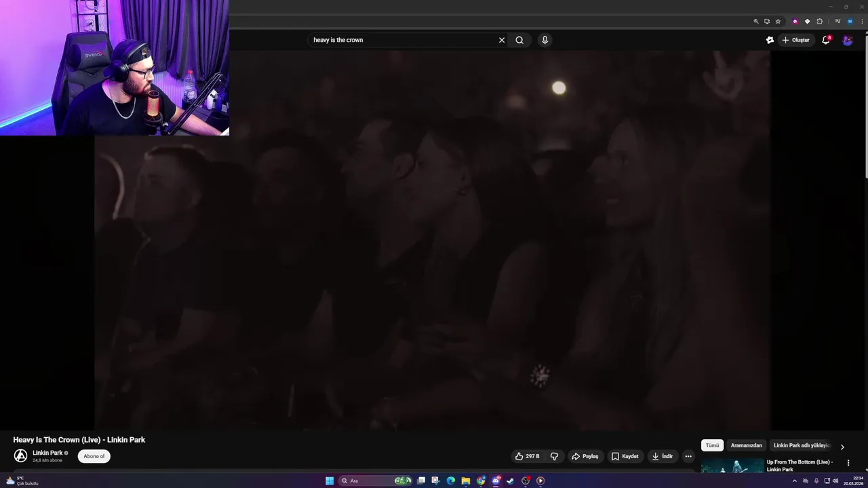The height and width of the screenshot is (488, 868).
Task: Select the video title Heavy Is The Crown (Live)
Action: [79, 440]
